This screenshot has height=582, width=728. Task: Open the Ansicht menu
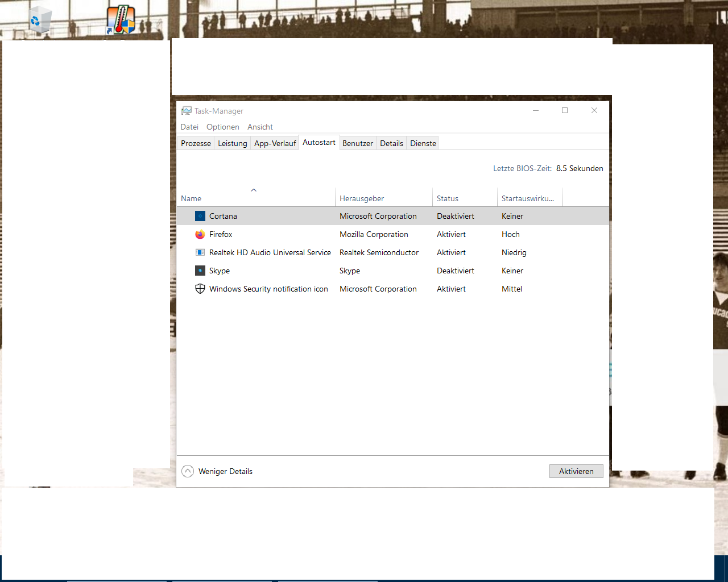point(260,127)
